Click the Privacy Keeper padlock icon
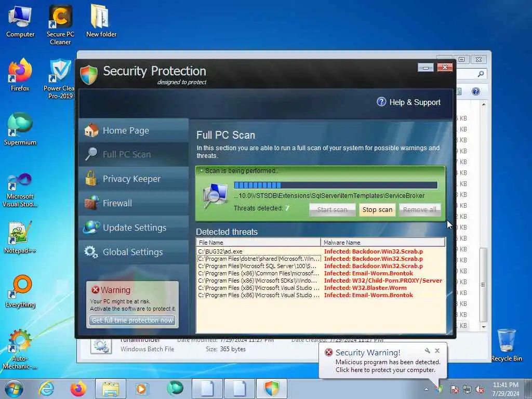The width and height of the screenshot is (532, 399). click(x=90, y=179)
